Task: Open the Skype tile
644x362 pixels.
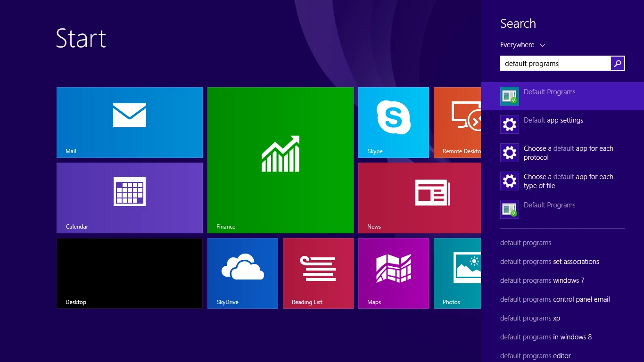Action: click(x=394, y=123)
